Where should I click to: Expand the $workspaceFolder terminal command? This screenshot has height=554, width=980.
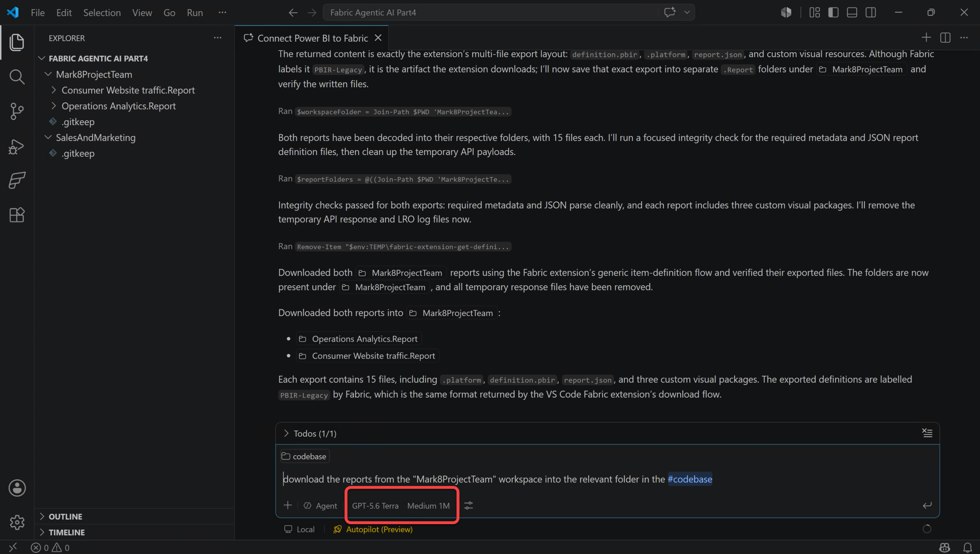403,112
